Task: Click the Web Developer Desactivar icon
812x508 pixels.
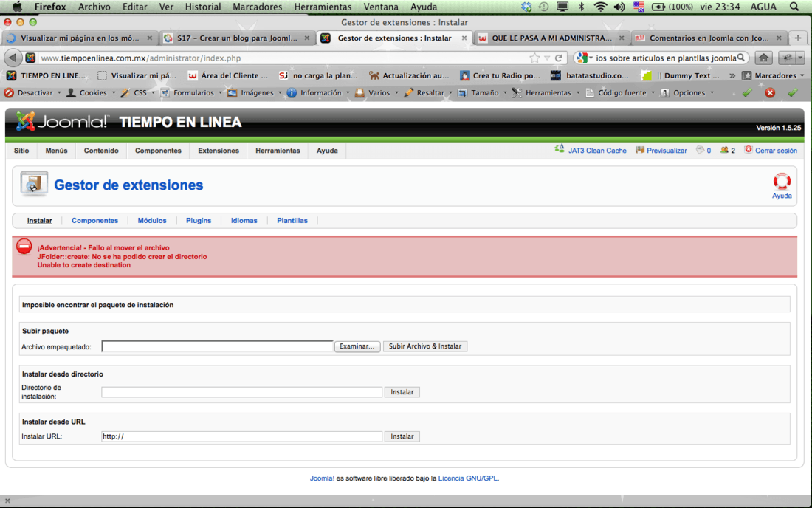Action: [x=9, y=93]
